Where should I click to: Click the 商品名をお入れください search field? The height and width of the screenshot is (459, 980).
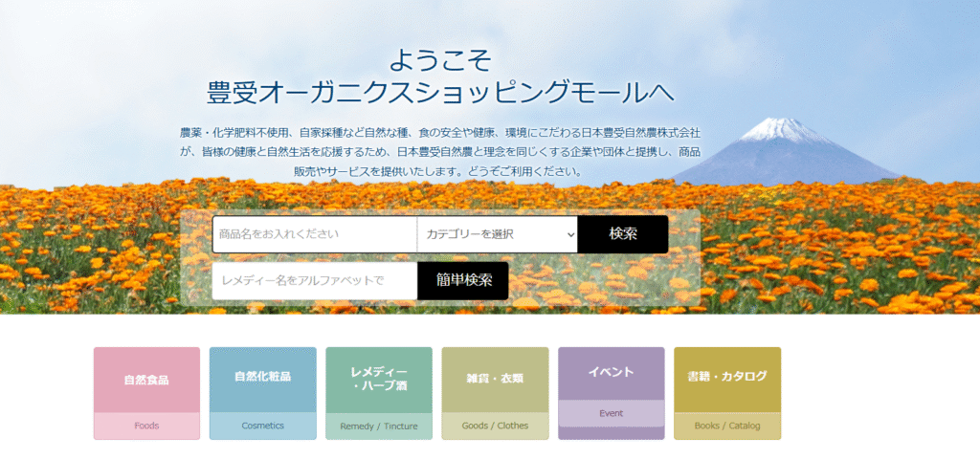[x=314, y=234]
